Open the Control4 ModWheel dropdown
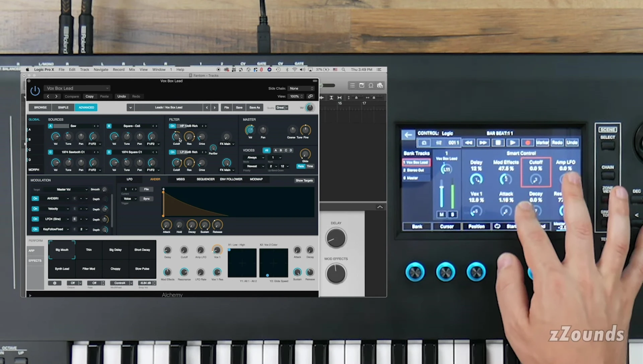 (122, 283)
